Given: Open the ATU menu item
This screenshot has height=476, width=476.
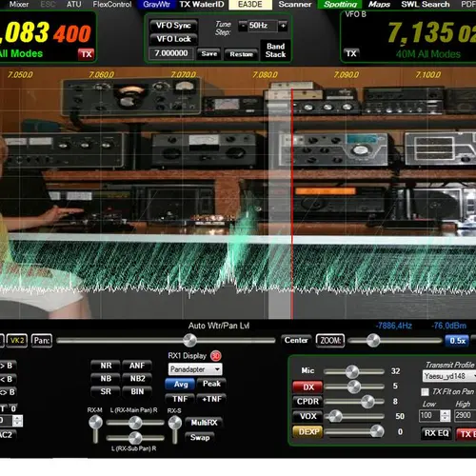Looking at the screenshot, I should [x=73, y=4].
